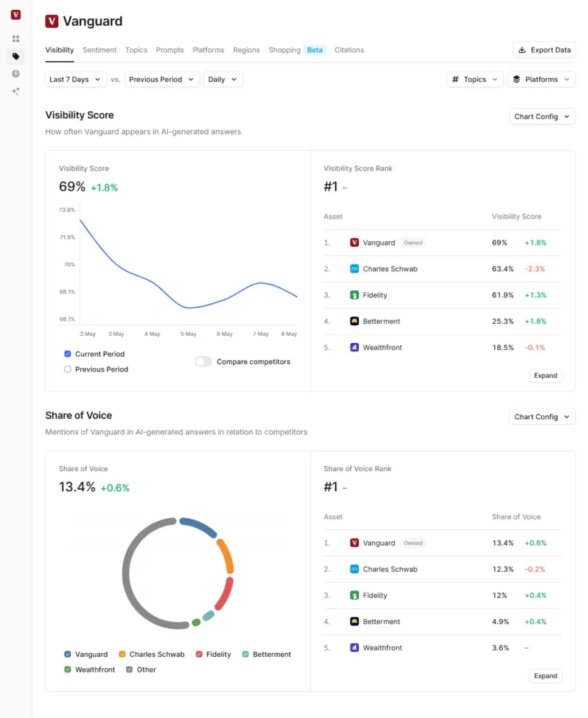Click Wealthfront icon in Share of Voice table

coord(354,647)
